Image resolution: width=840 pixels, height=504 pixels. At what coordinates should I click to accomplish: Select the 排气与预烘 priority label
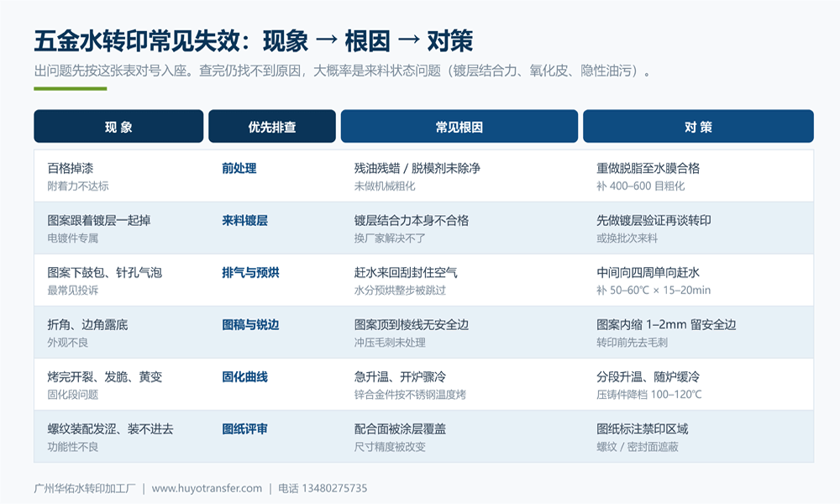[x=250, y=273]
